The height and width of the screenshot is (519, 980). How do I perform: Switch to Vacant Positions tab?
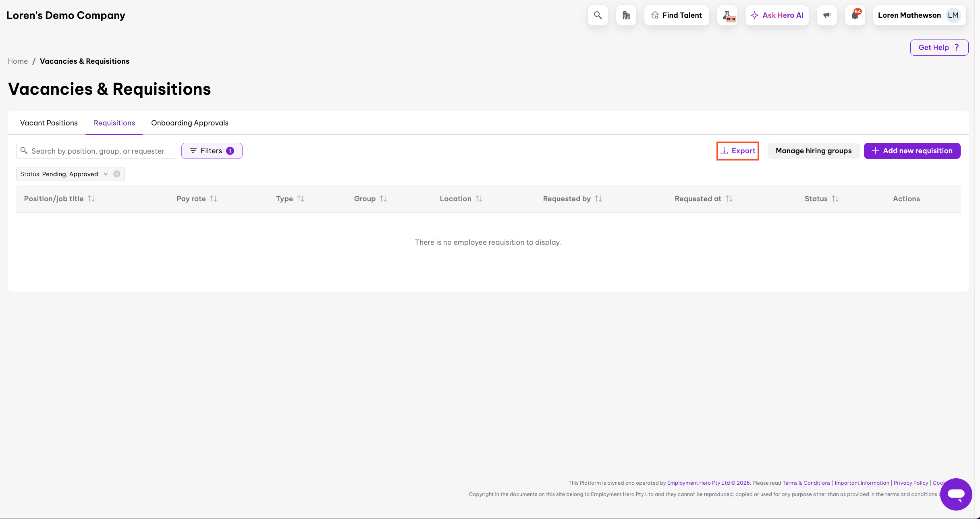[x=49, y=123]
